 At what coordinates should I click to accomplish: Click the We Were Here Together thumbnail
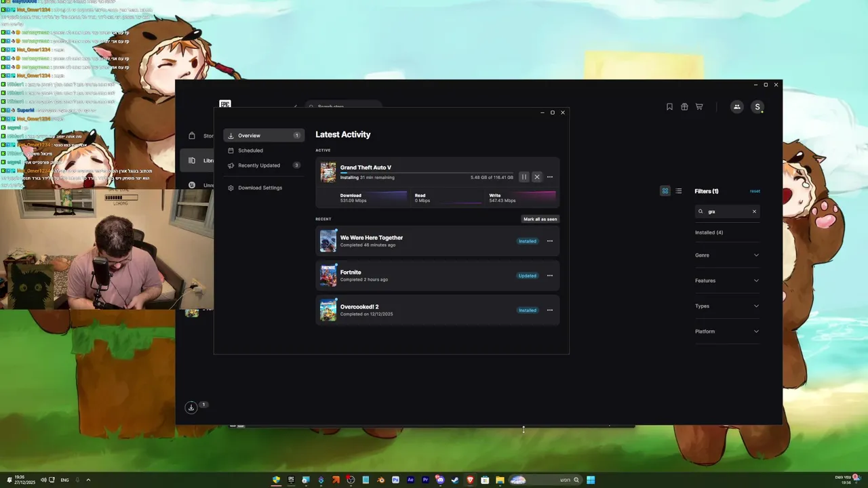[328, 241]
